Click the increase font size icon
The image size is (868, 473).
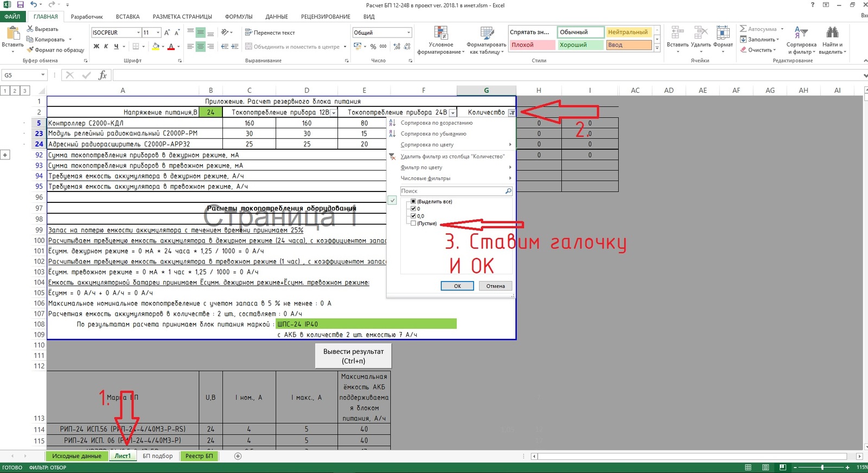[x=167, y=33]
